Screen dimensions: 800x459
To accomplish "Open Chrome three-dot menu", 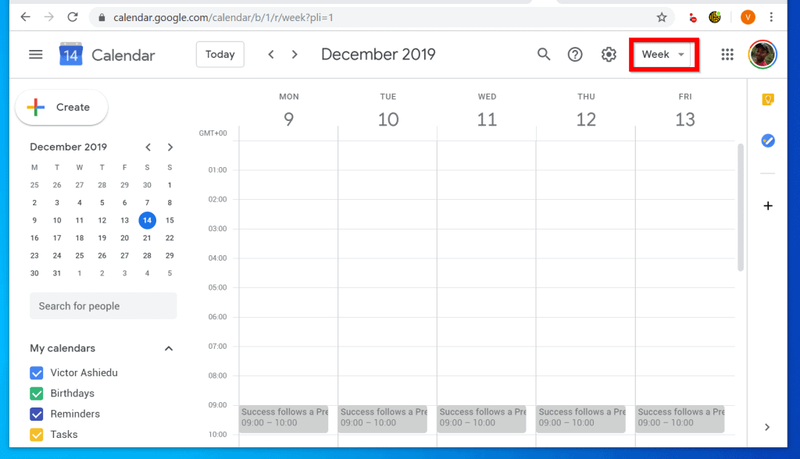I will pos(771,17).
